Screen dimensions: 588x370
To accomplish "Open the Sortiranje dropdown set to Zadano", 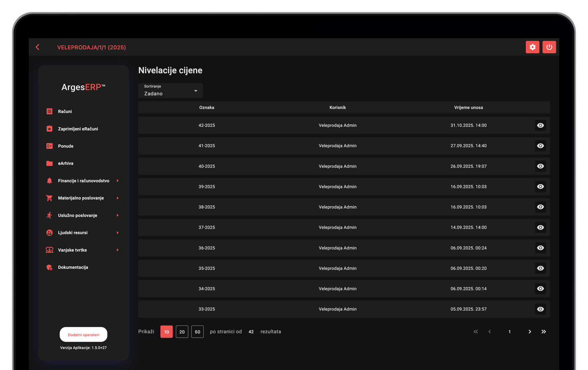I will pos(171,91).
